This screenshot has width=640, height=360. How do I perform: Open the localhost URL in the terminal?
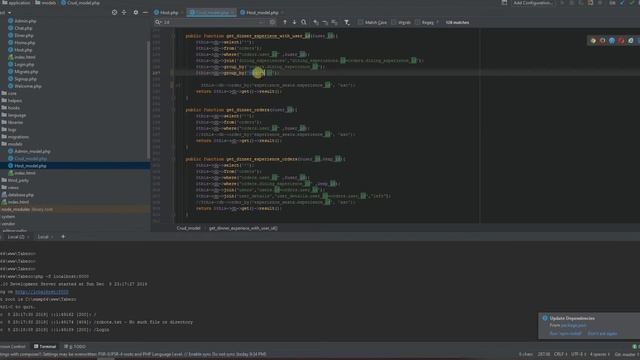coord(42,292)
